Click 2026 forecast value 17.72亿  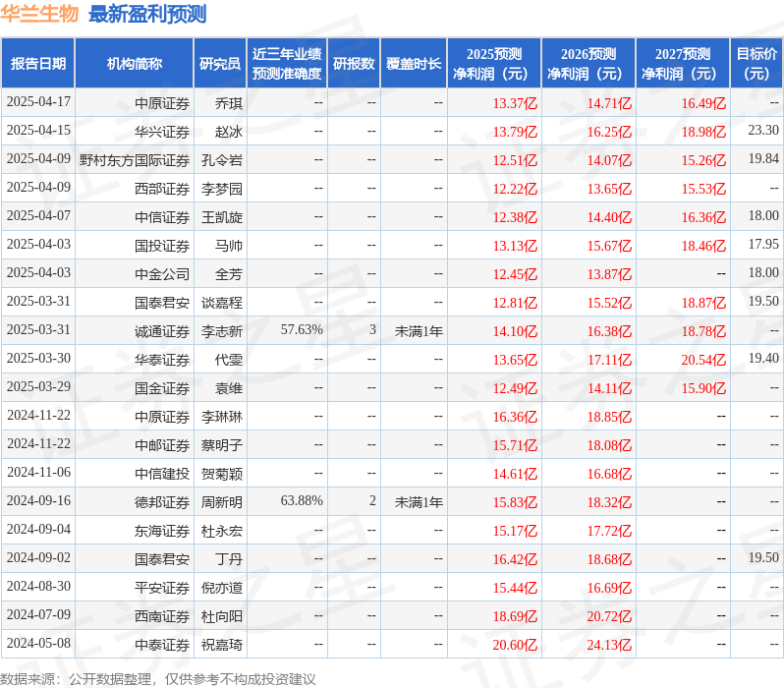click(609, 531)
